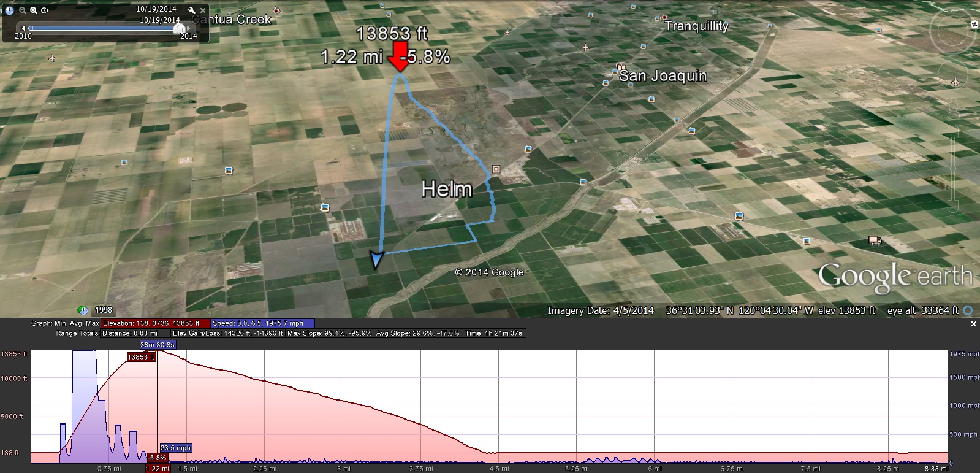Click the time slider thumb handle
This screenshot has height=473, width=980.
(179, 28)
